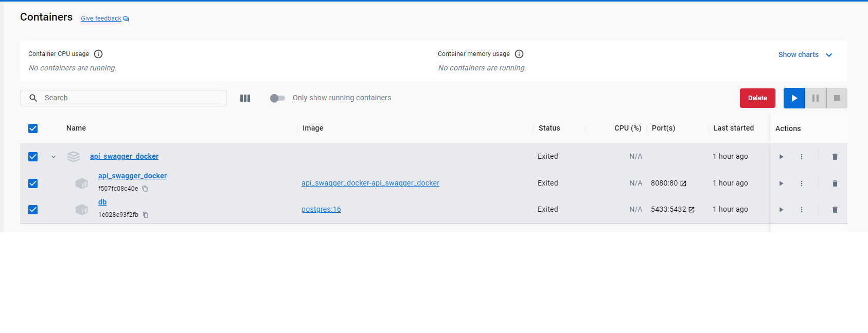
Task: Open the more-actions menu for the api_swagger_docker stack
Action: point(801,157)
